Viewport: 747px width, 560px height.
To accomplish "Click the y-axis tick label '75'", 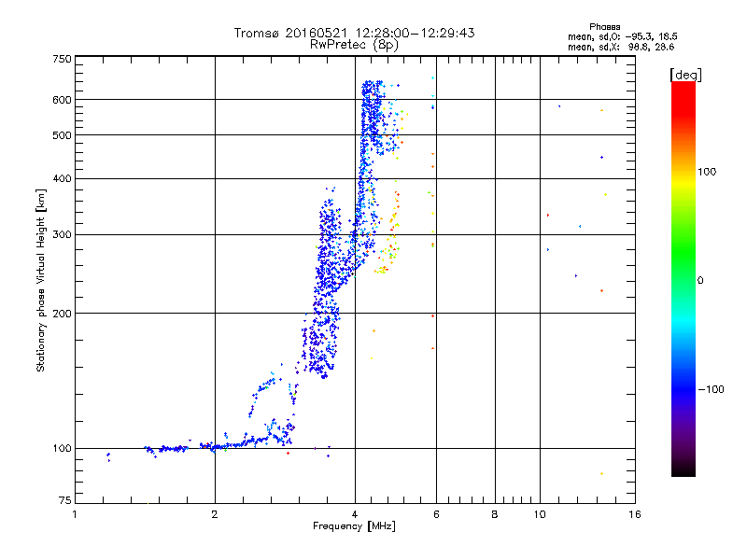I will pyautogui.click(x=65, y=500).
